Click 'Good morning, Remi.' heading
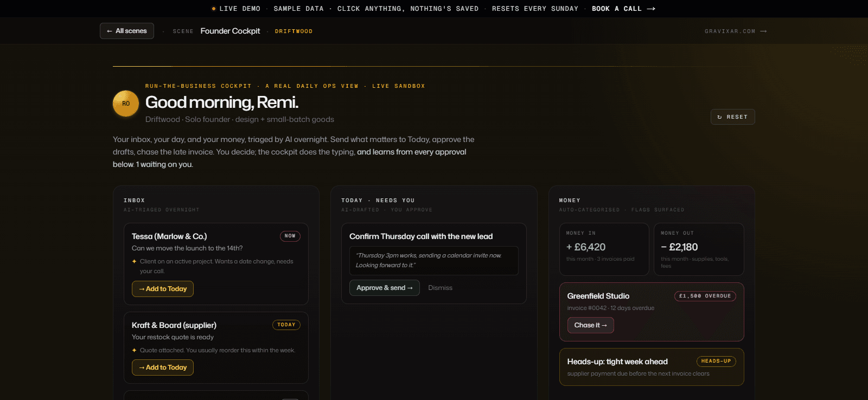The width and height of the screenshot is (868, 400). (222, 102)
